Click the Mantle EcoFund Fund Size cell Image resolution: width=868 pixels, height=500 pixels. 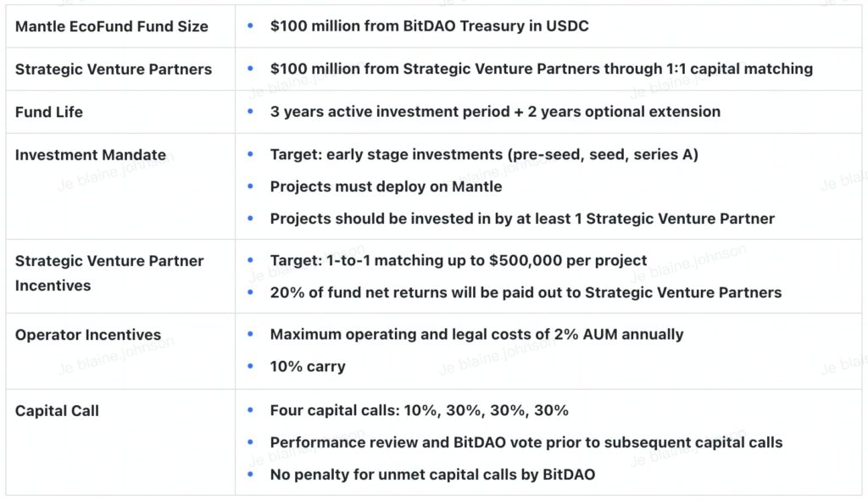click(112, 26)
